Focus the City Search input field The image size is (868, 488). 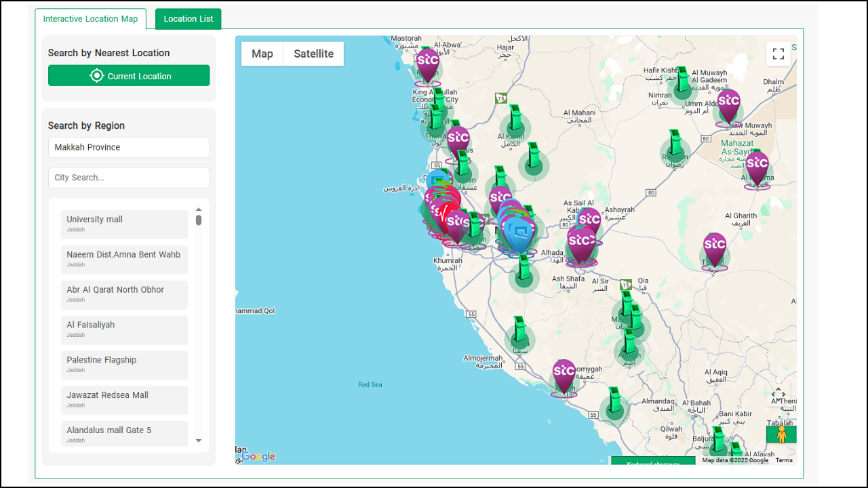tap(129, 178)
